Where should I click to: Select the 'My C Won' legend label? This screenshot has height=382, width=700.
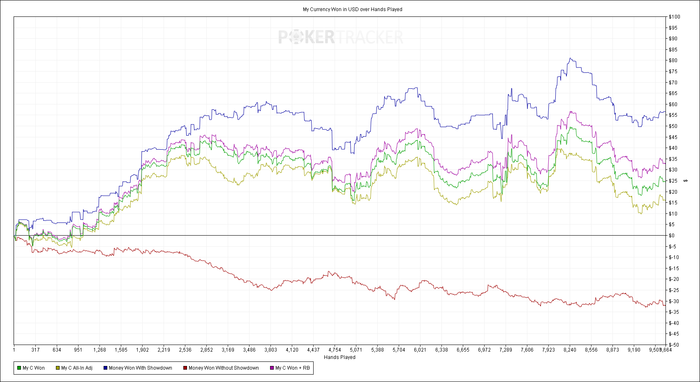tap(34, 368)
